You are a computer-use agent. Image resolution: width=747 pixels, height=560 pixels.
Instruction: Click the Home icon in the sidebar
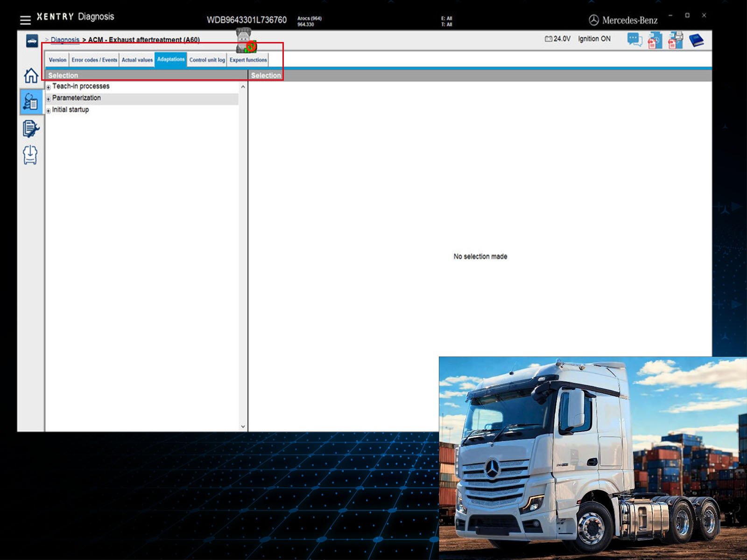pyautogui.click(x=31, y=75)
